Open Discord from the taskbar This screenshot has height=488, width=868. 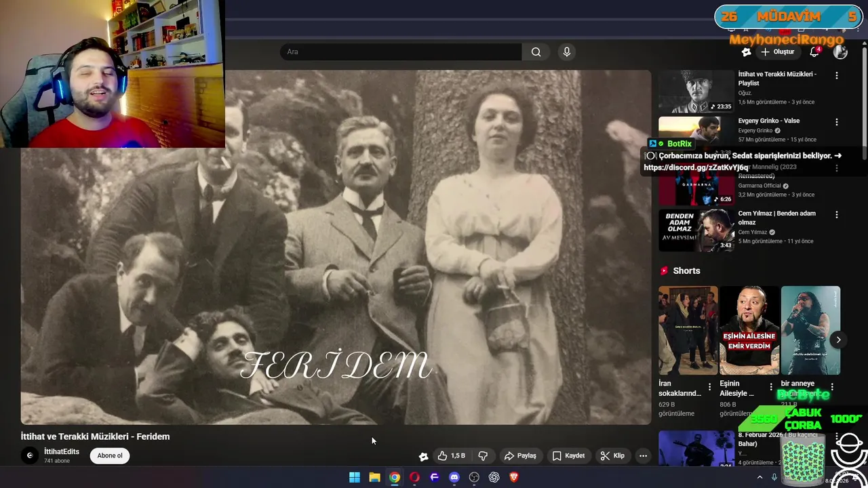[454, 477]
